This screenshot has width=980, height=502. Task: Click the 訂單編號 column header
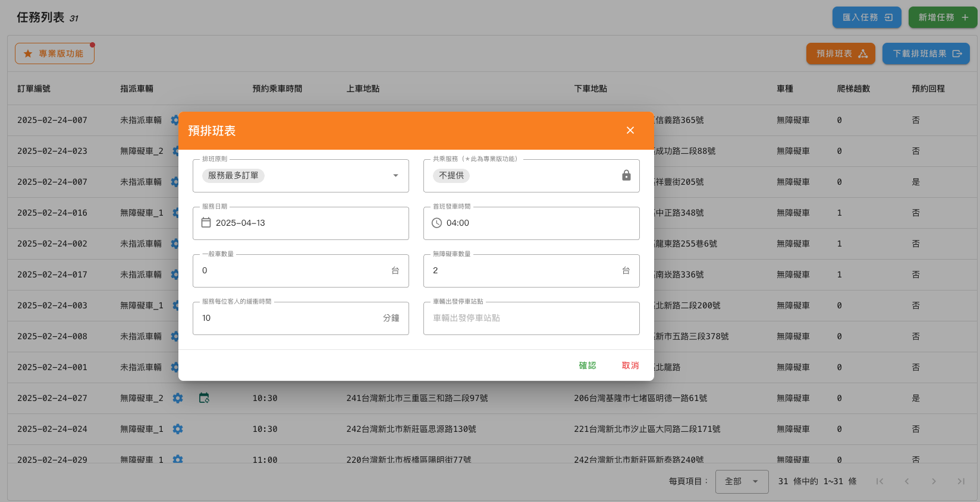pos(34,89)
